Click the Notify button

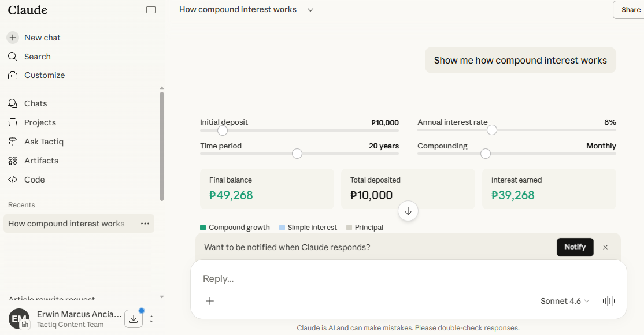(x=575, y=247)
